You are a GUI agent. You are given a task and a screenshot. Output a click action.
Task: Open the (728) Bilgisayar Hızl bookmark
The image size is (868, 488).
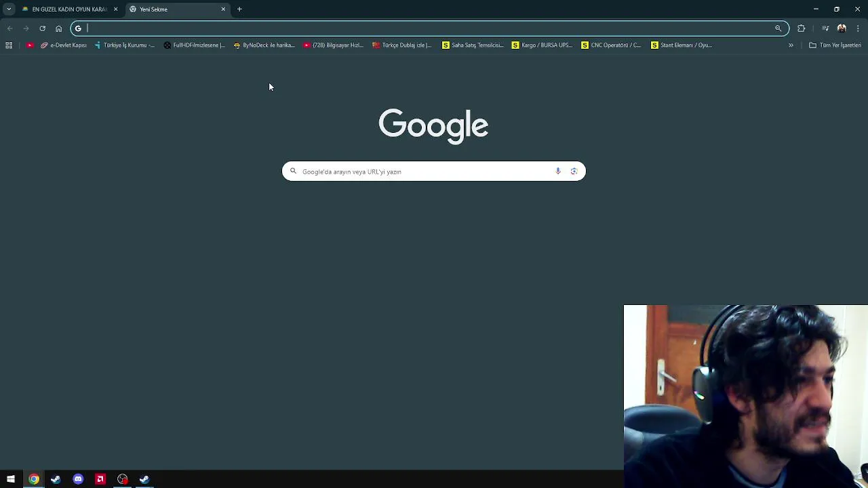point(334,45)
